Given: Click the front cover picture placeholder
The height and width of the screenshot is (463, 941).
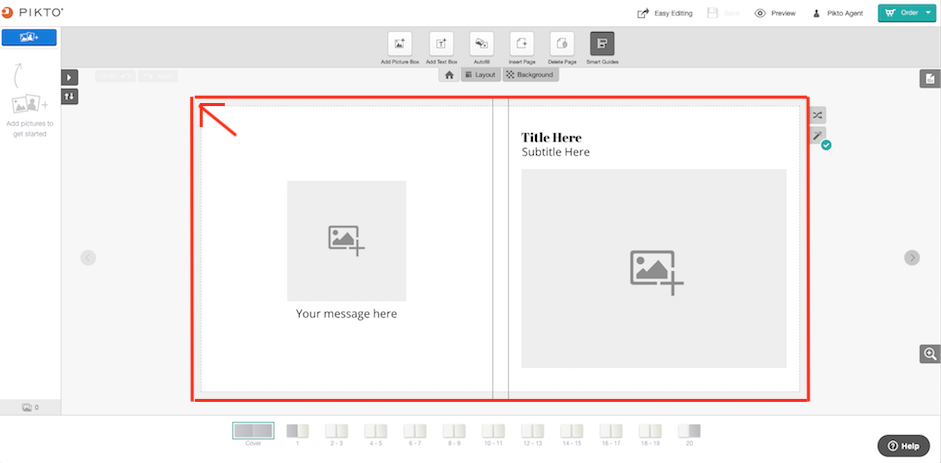Looking at the screenshot, I should [654, 268].
